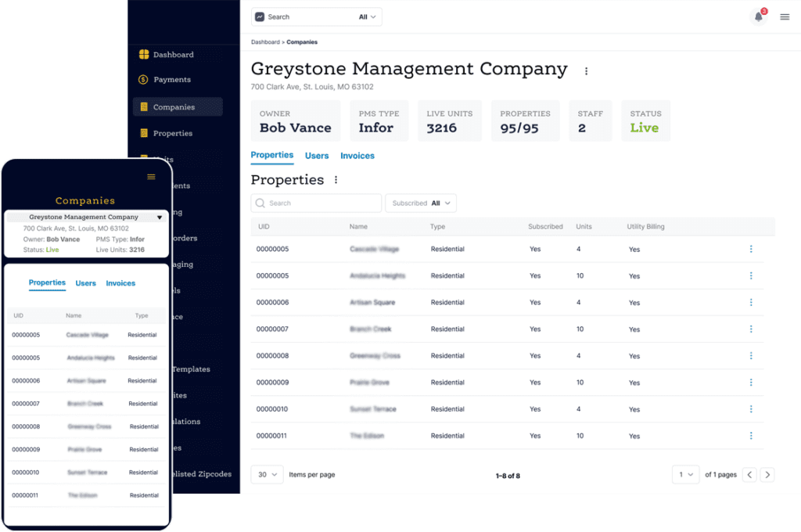
Task: Tap UID 00000011 in the mobile table
Action: point(25,495)
